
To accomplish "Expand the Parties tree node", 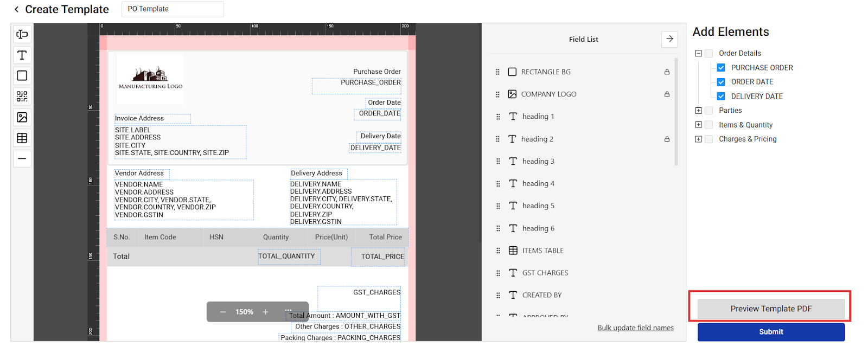I will [x=699, y=111].
